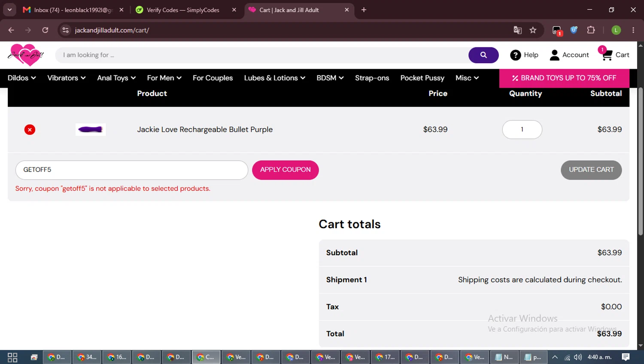Expand the Lubes & Lotions menu
644x364 pixels.
tap(275, 78)
